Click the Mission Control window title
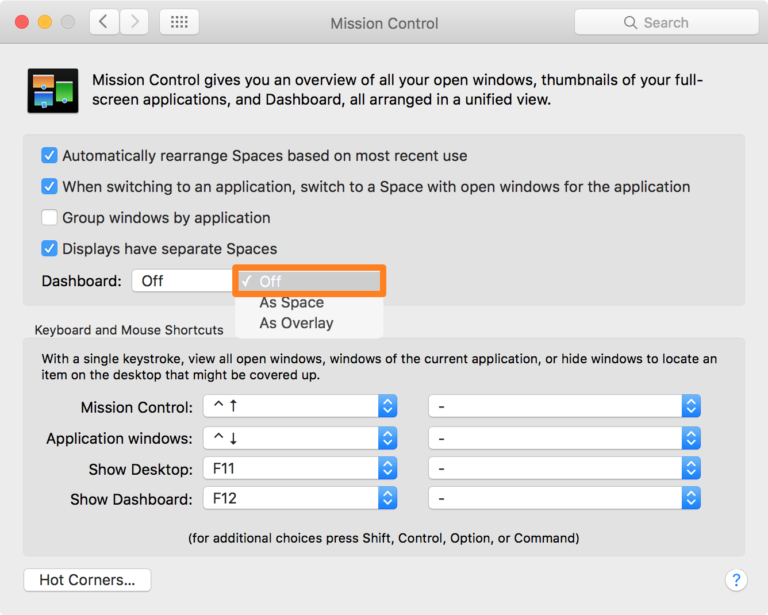Viewport: 768px width, 615px height. pyautogui.click(x=384, y=24)
